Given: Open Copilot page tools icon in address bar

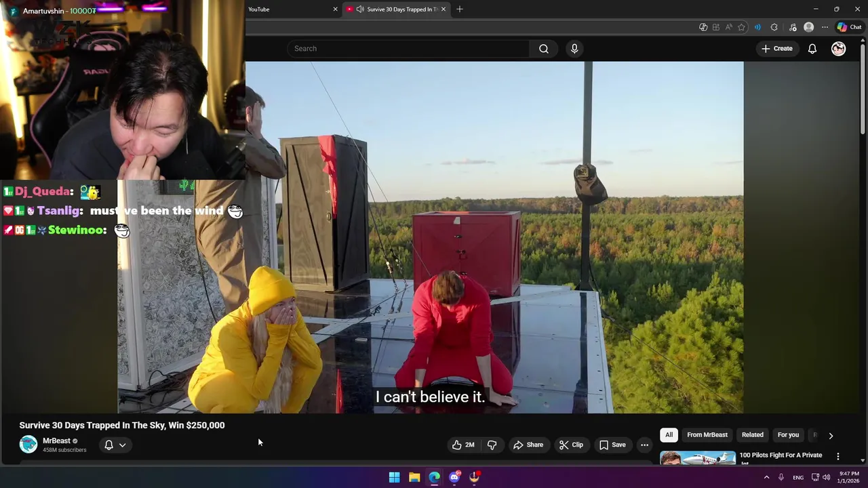Looking at the screenshot, I should point(703,27).
